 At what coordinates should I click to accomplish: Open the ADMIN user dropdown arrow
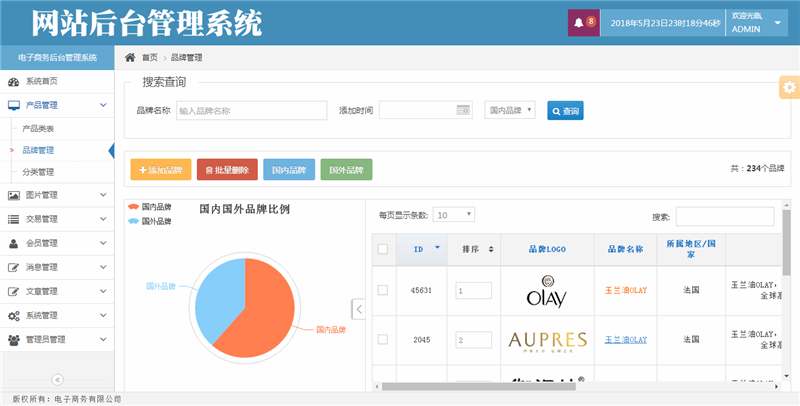click(778, 23)
